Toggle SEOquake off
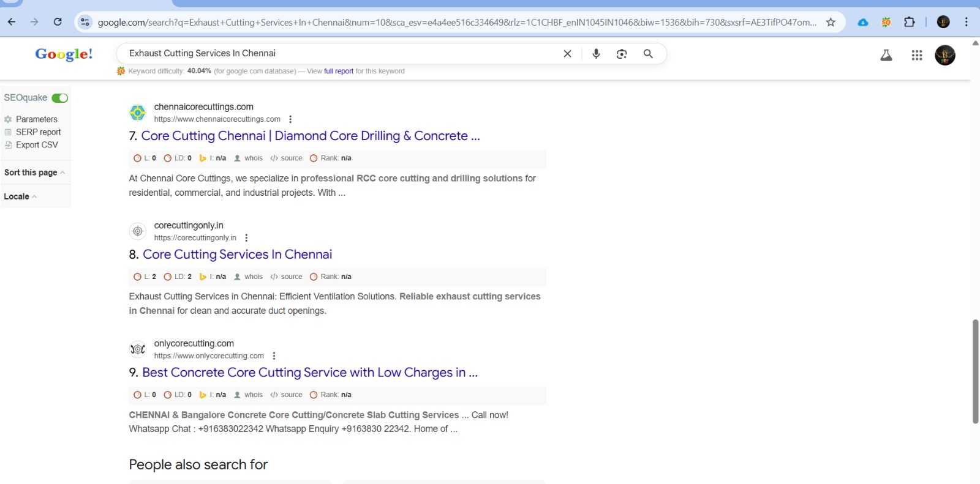Image resolution: width=980 pixels, height=484 pixels. click(60, 98)
